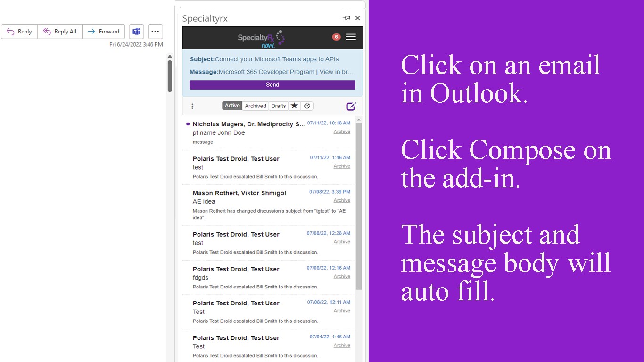Click the smiley face filter icon
644x362 pixels.
307,106
